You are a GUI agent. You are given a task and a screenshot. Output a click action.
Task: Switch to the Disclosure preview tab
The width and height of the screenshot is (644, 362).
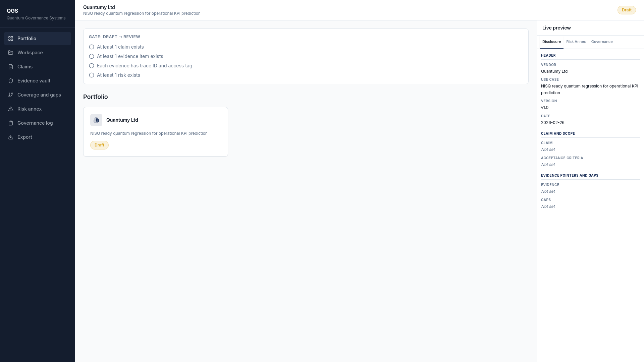click(x=551, y=42)
